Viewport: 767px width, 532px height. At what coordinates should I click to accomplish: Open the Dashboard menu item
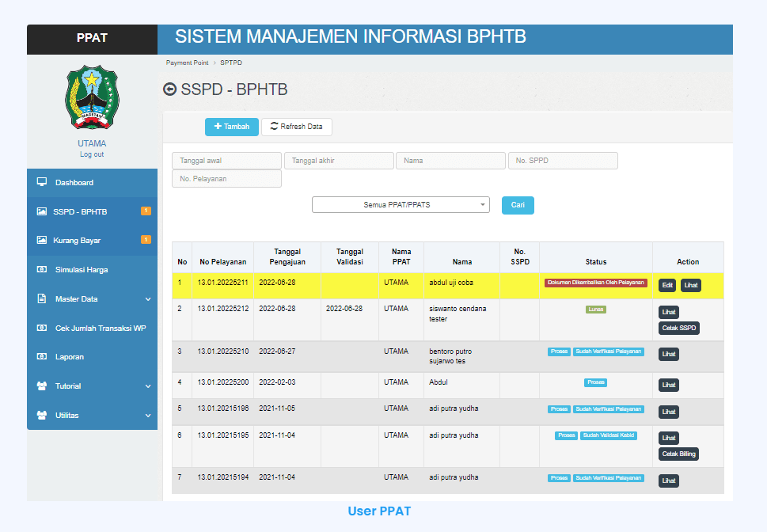point(92,183)
